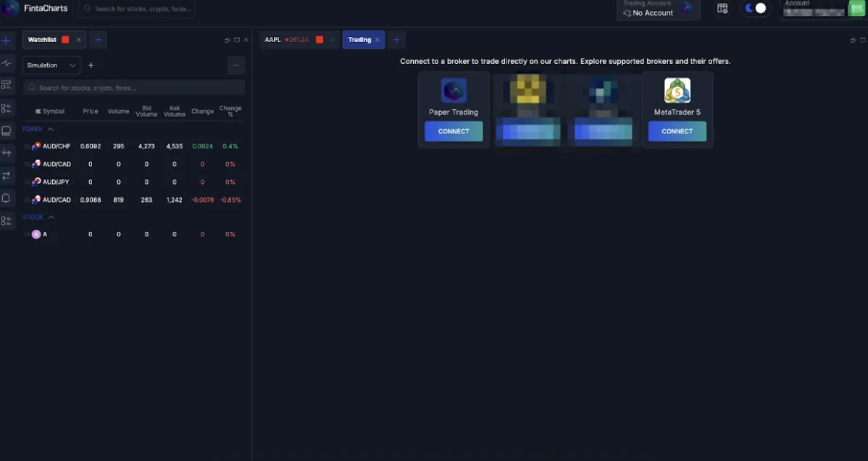
Task: Click the blue plus icon atop sidebar
Action: (7, 41)
